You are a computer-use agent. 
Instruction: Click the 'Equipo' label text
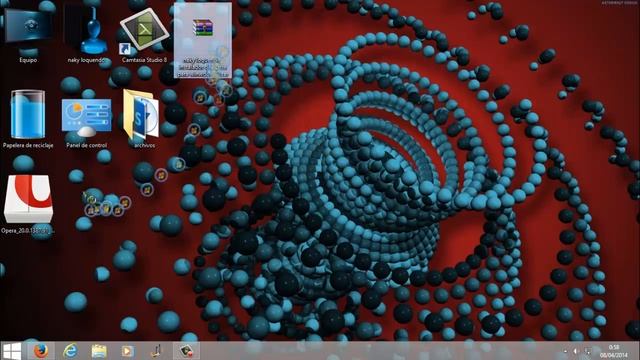[28, 60]
